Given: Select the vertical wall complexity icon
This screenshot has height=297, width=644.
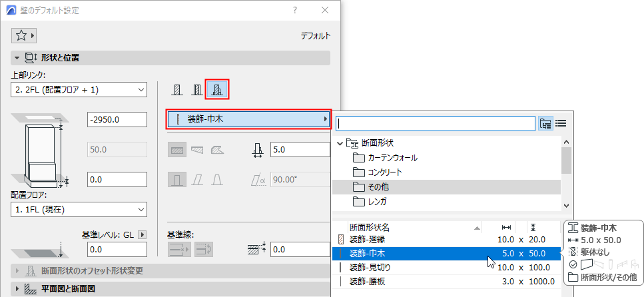Looking at the screenshot, I should click(x=177, y=180).
